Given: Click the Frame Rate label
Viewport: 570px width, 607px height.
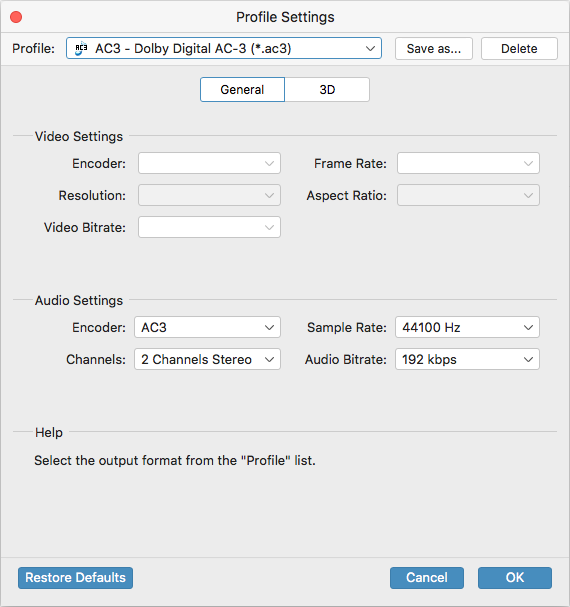Looking at the screenshot, I should (350, 163).
